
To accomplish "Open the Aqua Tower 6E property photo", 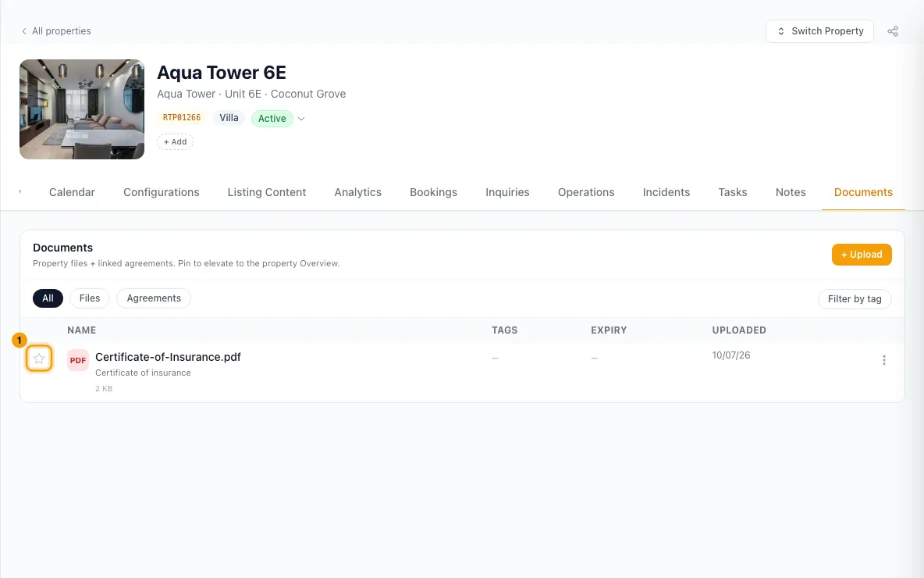I will tap(82, 109).
